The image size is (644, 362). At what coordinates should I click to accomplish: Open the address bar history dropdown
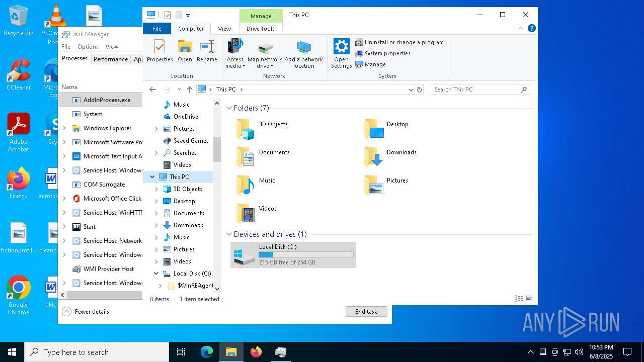click(x=411, y=89)
